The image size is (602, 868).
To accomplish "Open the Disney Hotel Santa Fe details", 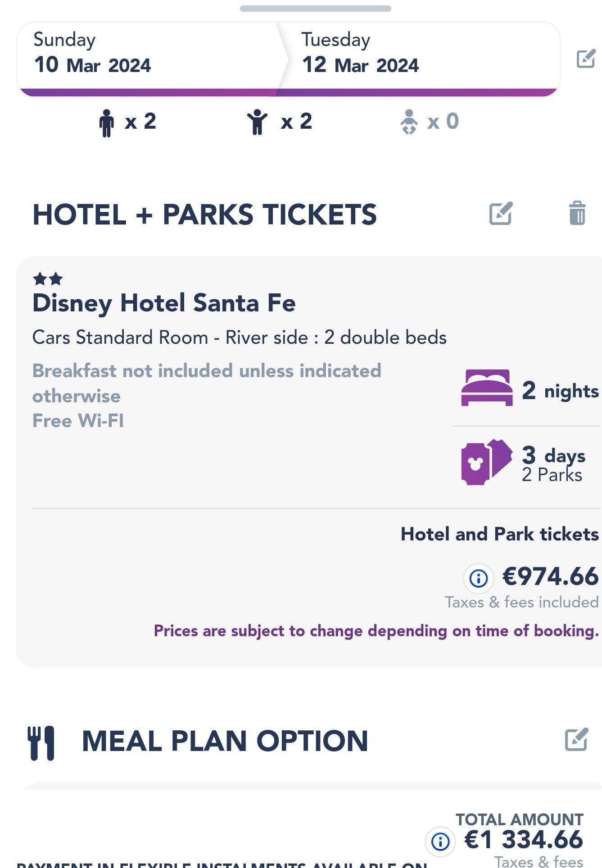I will [x=164, y=303].
